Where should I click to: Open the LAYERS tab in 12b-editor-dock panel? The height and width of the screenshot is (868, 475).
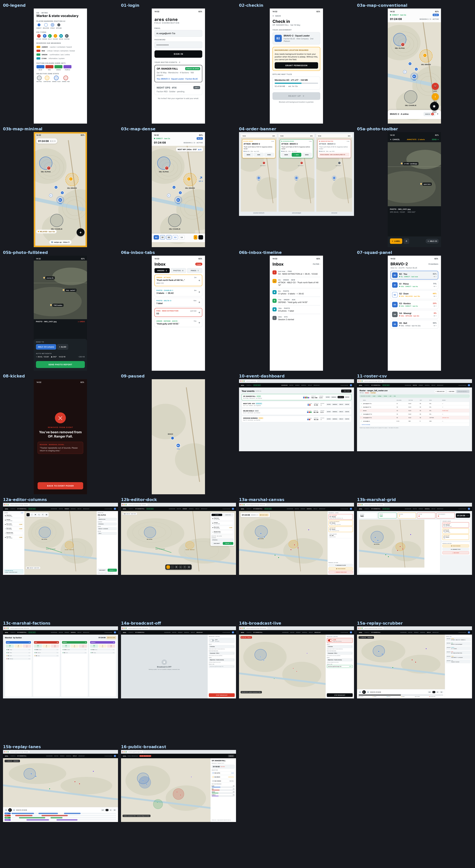(x=217, y=515)
